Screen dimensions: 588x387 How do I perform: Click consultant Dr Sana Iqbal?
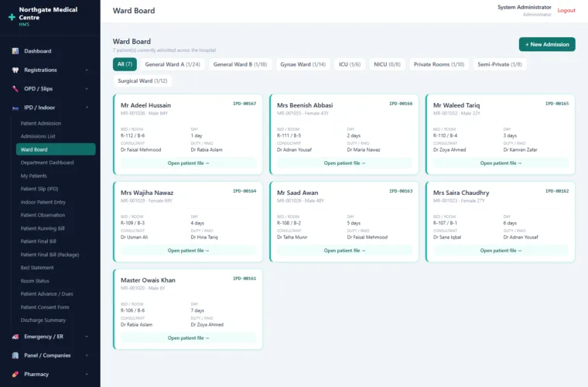447,238
